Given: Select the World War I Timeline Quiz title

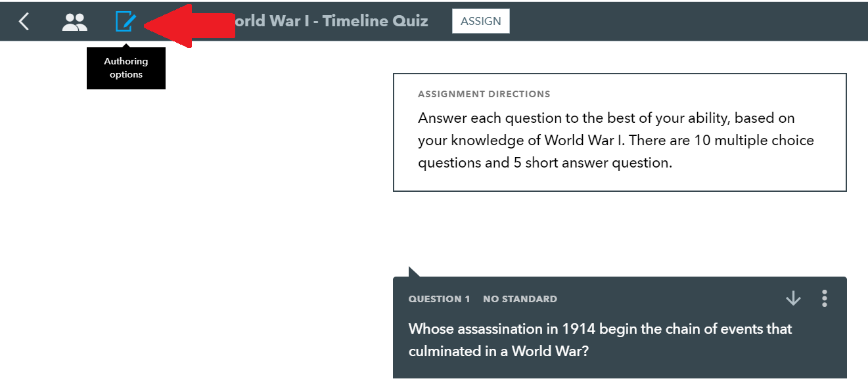Looking at the screenshot, I should coord(331,21).
